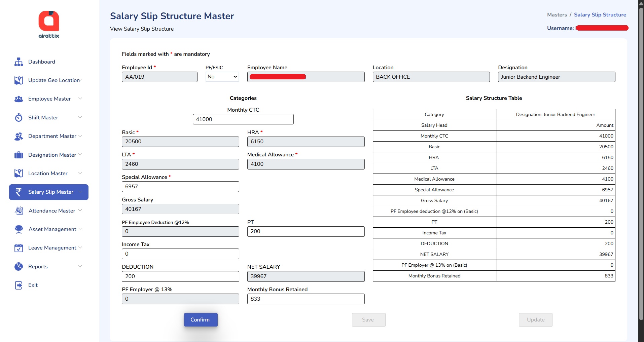Click the Shift Master clock icon
This screenshot has width=644, height=342.
(19, 118)
